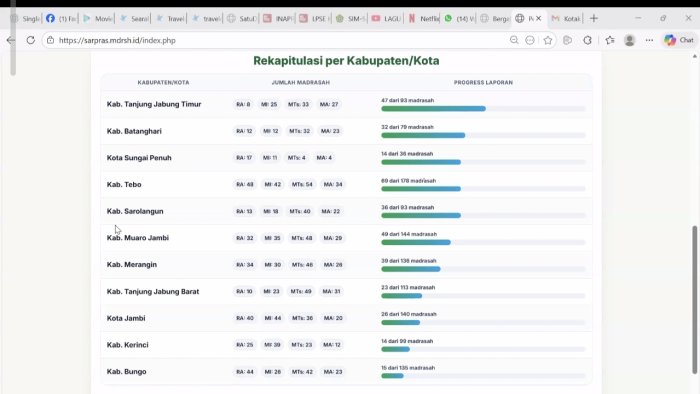700x394 pixels.
Task: Close the active sarpras tab
Action: click(x=538, y=18)
